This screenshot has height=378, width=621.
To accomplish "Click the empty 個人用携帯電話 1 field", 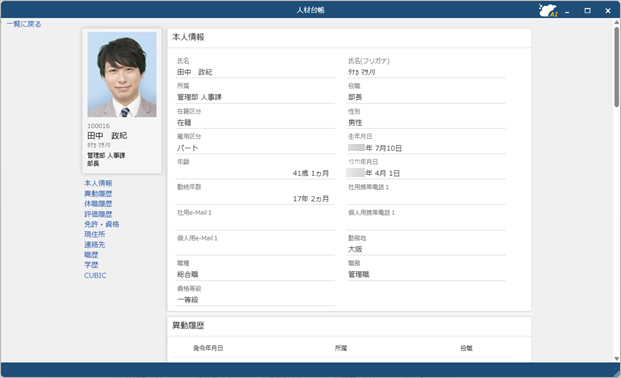I will coord(426,224).
